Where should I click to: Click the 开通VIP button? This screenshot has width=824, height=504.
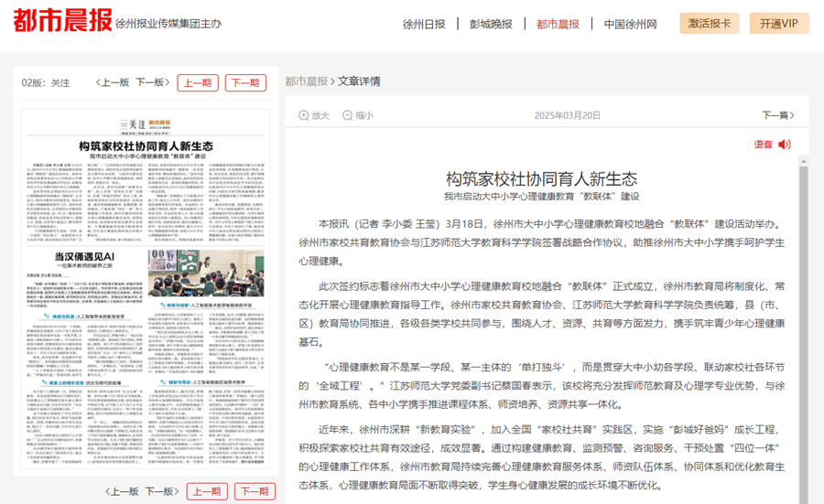click(778, 24)
